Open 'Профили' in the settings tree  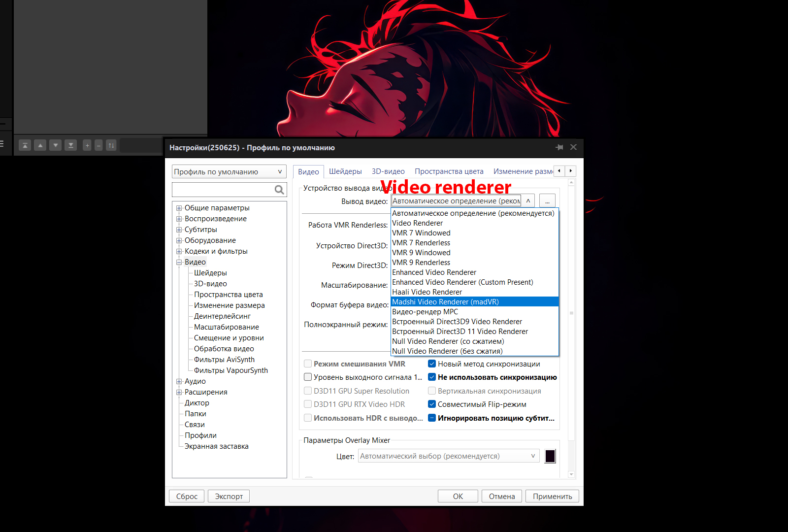coord(200,435)
